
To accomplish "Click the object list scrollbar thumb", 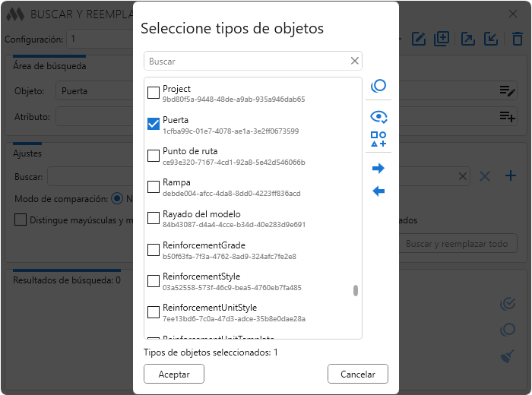I will (x=356, y=290).
